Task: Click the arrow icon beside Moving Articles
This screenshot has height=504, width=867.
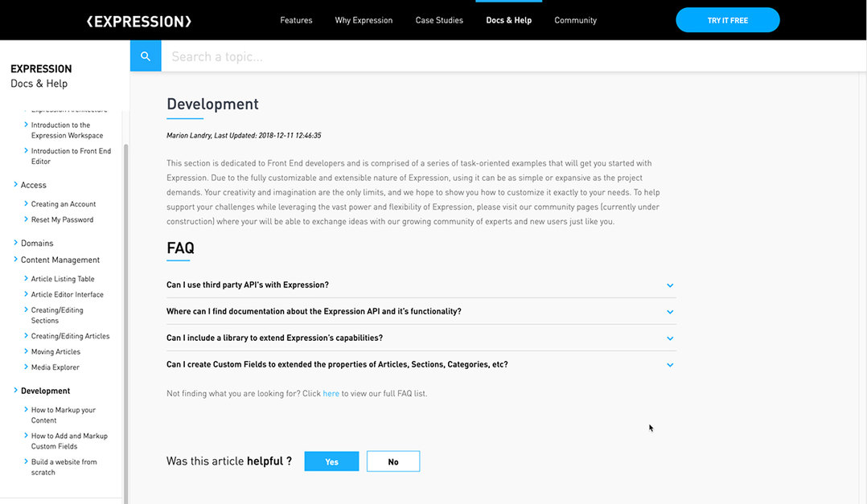Action: pyautogui.click(x=27, y=351)
